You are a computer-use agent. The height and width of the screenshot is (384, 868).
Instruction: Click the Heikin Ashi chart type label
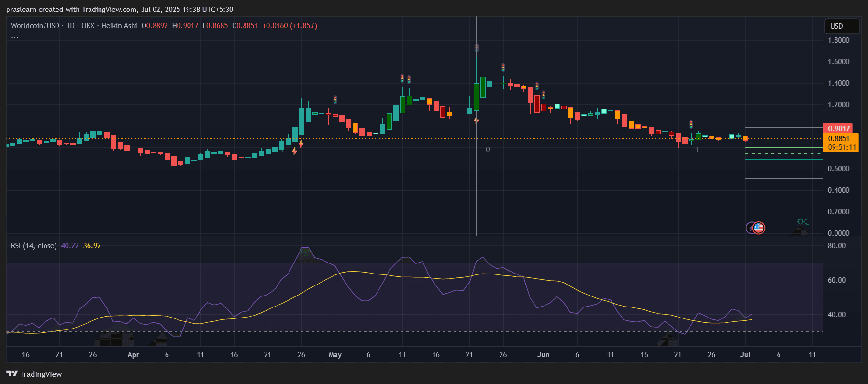pos(119,26)
